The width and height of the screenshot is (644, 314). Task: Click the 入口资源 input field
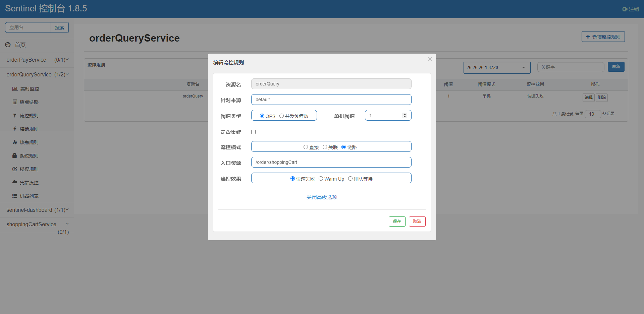[x=331, y=162]
